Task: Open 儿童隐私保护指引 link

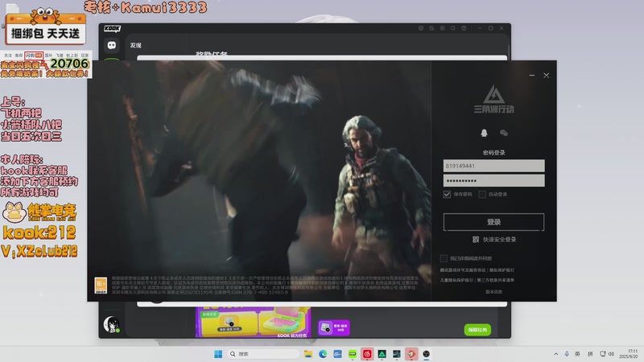Action: click(456, 280)
